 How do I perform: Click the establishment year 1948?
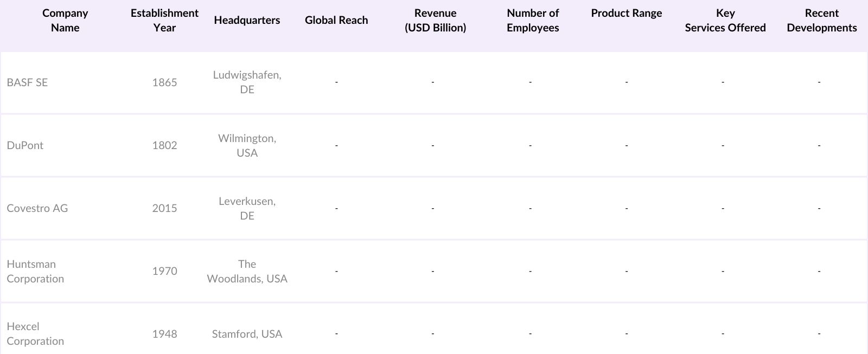164,334
